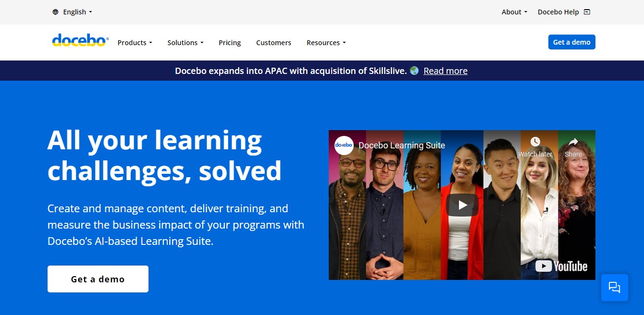Expand the About menu

(514, 12)
